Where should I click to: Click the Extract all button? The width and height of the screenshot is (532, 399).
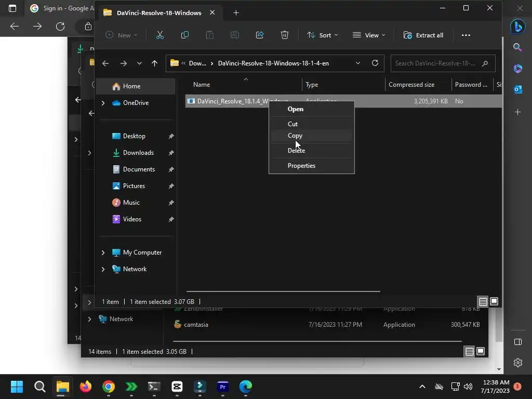tap(423, 35)
